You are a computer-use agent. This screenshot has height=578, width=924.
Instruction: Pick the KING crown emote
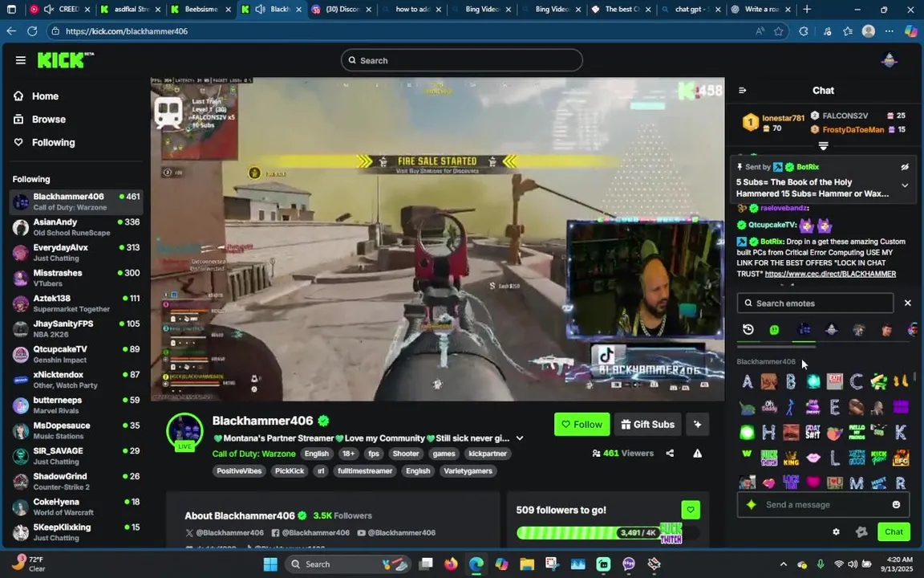tap(791, 458)
